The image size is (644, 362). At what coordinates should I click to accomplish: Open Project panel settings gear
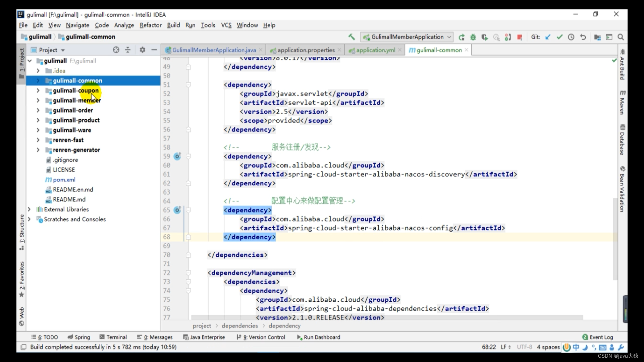(x=143, y=50)
